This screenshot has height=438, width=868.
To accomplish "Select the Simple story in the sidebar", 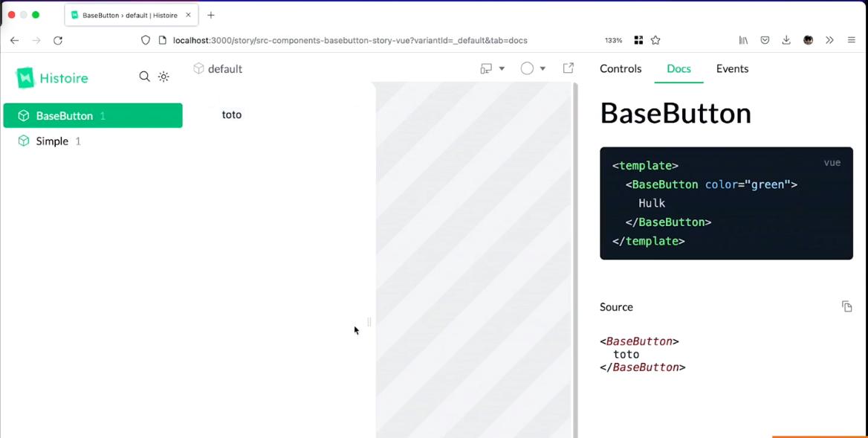I will pos(52,141).
